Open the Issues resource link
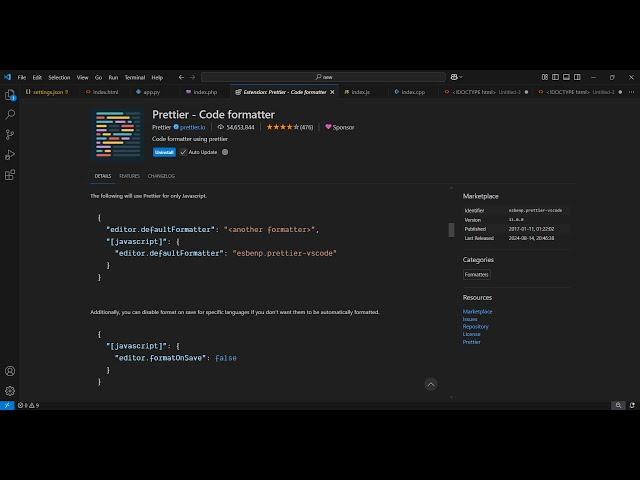Screen dimensions: 640x480 [x=470, y=319]
